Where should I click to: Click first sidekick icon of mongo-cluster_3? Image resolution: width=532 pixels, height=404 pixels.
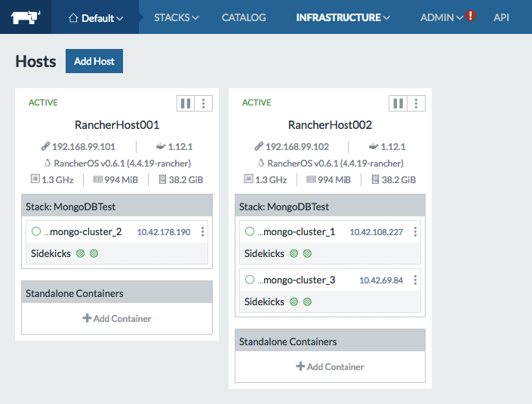[294, 301]
